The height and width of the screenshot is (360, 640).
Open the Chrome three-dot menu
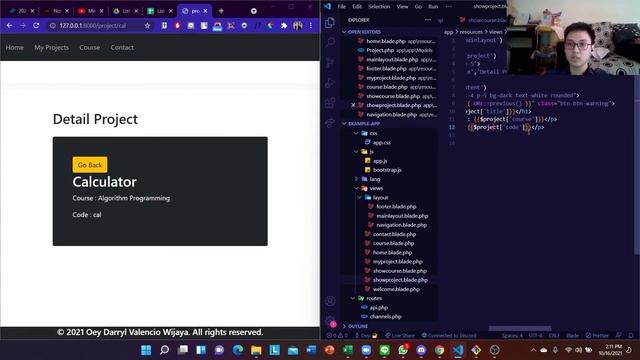[x=311, y=25]
